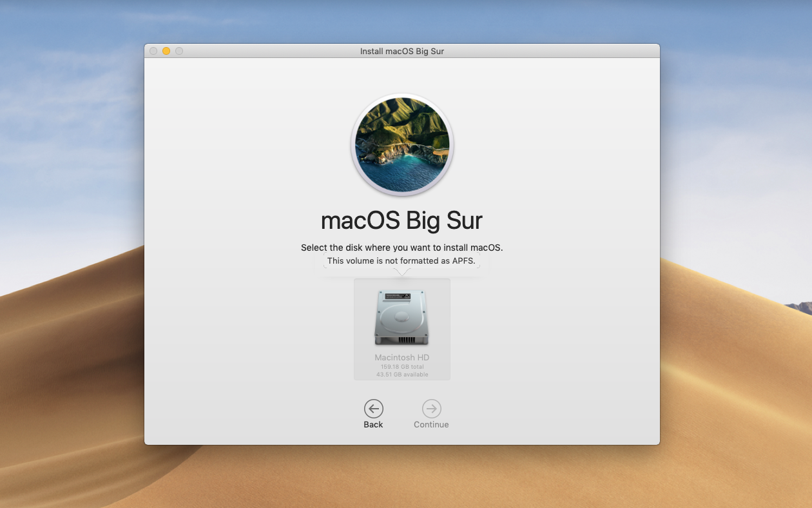Click the 'Back' label text
Screen dimensions: 812x508
coord(373,424)
